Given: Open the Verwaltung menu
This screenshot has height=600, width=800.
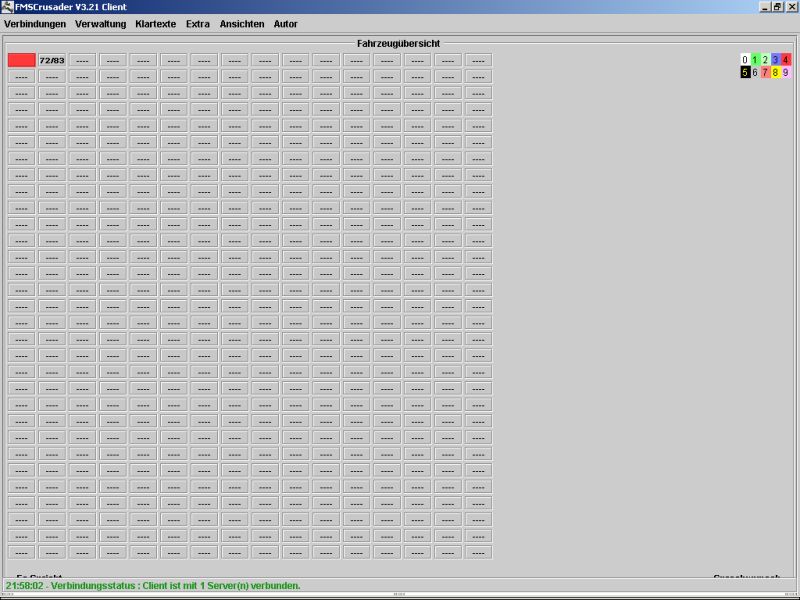Looking at the screenshot, I should [100, 23].
